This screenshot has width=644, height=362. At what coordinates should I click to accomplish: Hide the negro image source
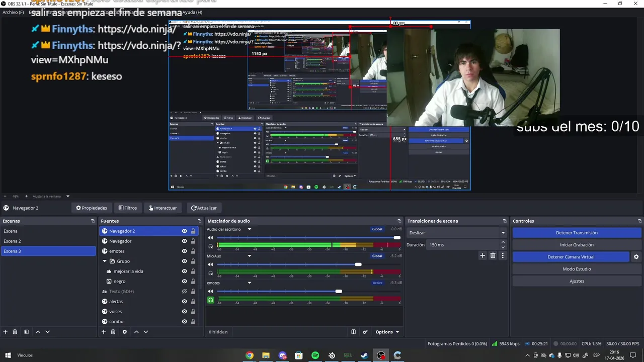[x=184, y=282]
